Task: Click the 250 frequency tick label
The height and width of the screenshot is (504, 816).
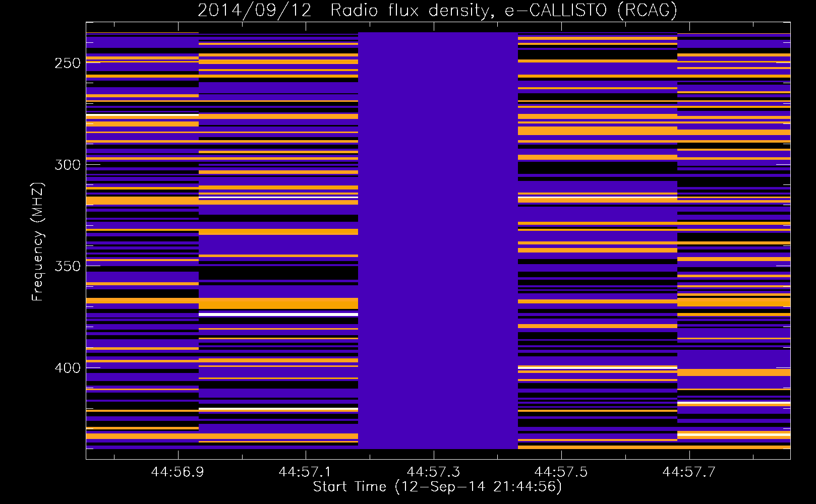Action: click(68, 63)
